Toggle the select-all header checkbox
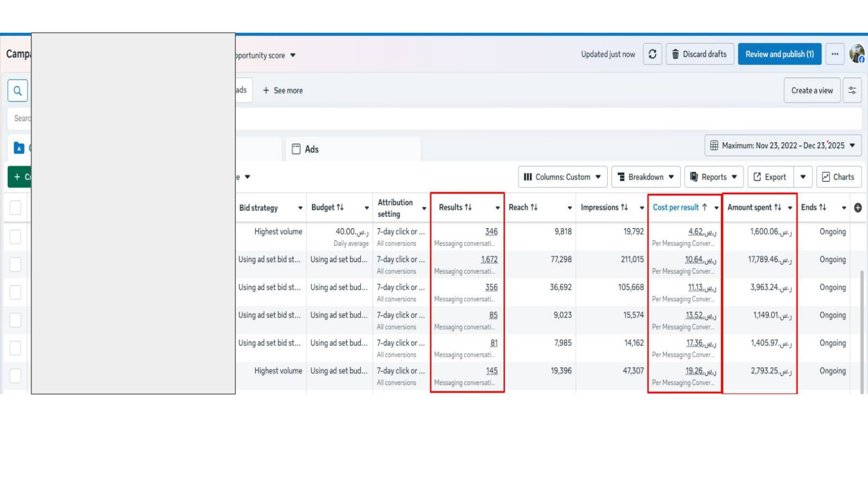 [x=15, y=208]
